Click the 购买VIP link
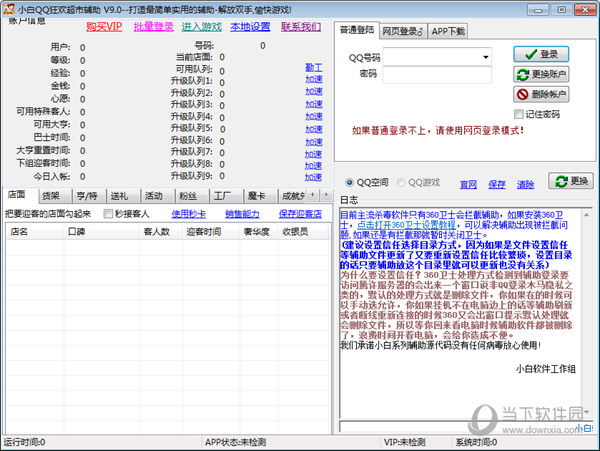 pos(104,26)
